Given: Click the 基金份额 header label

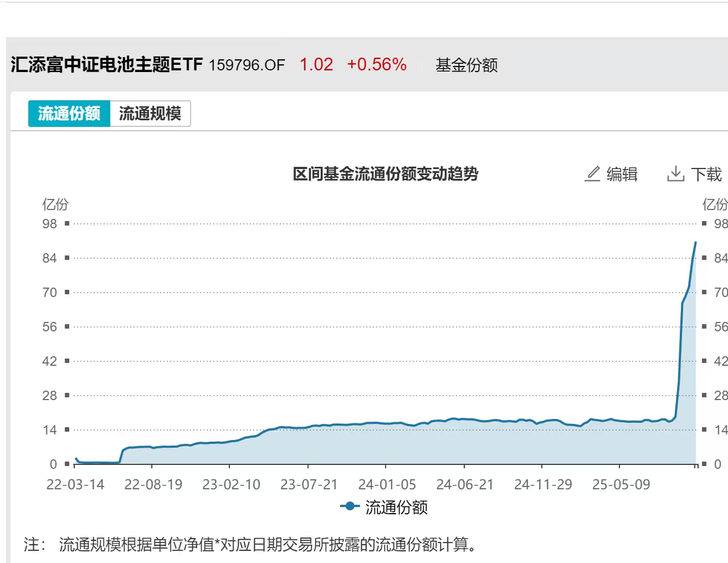Looking at the screenshot, I should pos(466,65).
